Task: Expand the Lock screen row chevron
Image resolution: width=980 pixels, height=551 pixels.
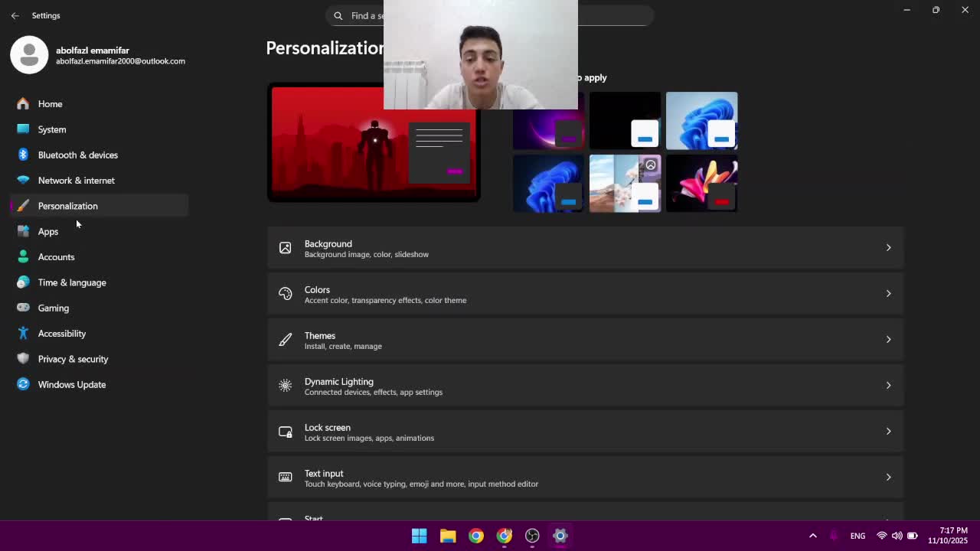Action: coord(888,432)
